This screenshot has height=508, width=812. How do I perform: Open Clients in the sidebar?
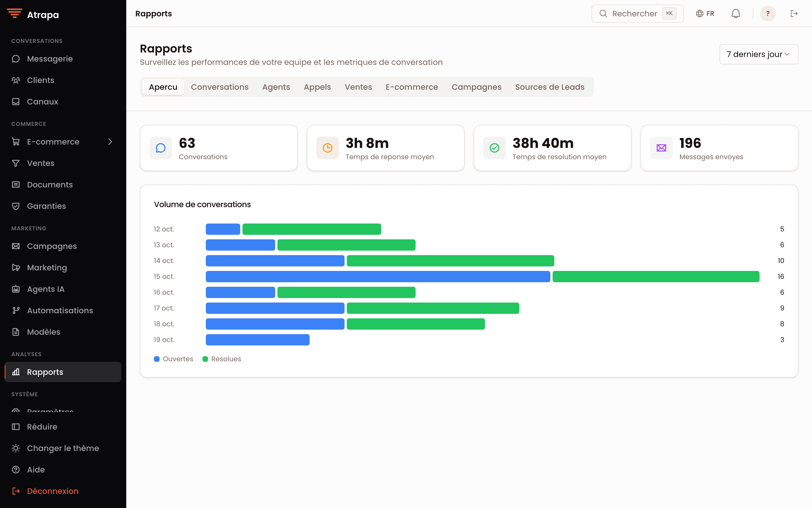point(63,80)
